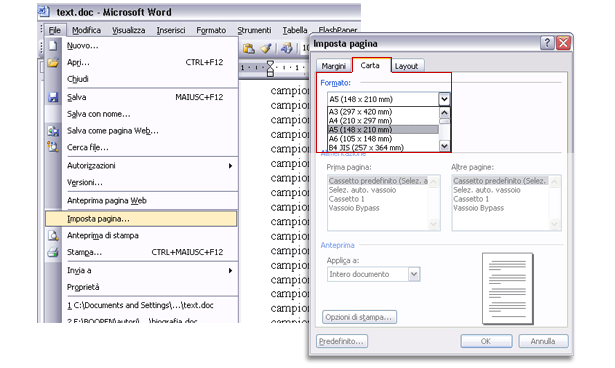The height and width of the screenshot is (368, 615).
Task: Select Anteprima pagina Web entry
Action: pyautogui.click(x=142, y=200)
